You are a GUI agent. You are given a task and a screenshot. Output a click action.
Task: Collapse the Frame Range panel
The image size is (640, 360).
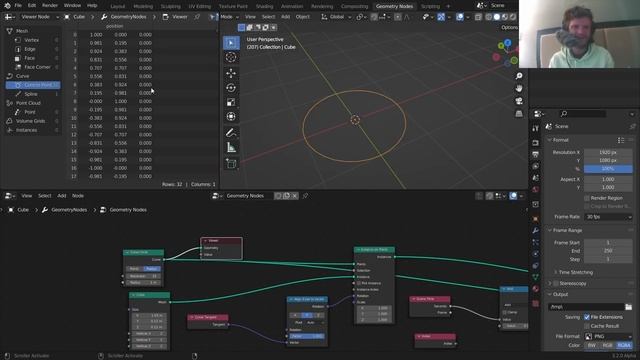[550, 231]
